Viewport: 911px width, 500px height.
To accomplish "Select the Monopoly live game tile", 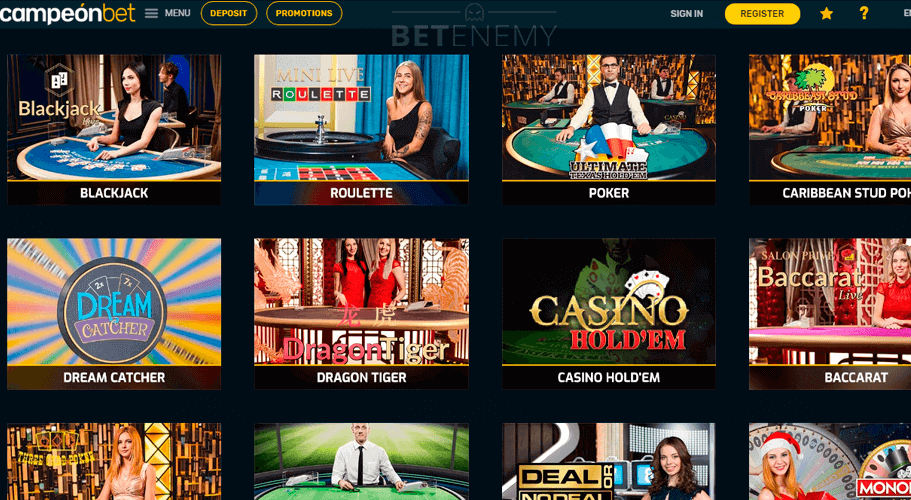I will point(830,462).
